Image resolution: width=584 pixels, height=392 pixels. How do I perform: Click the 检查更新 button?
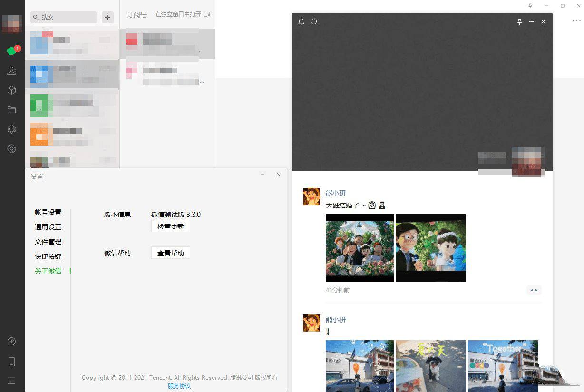tap(171, 226)
